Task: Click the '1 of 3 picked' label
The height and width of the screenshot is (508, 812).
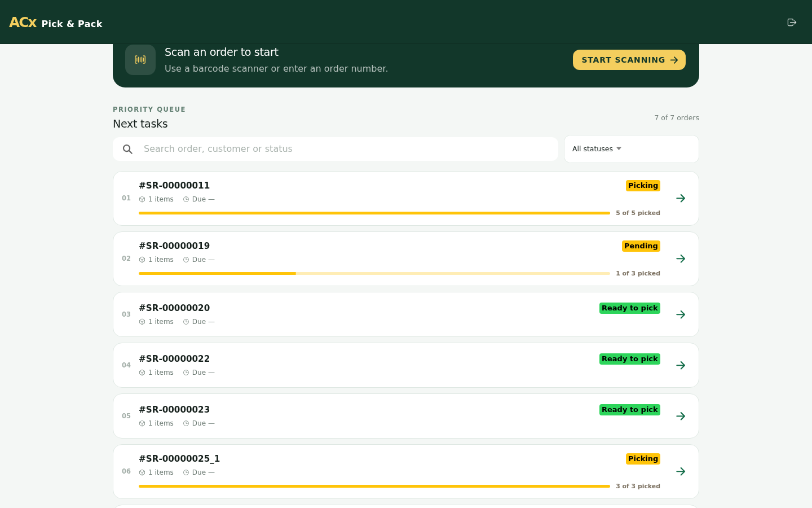Action: coord(638,274)
